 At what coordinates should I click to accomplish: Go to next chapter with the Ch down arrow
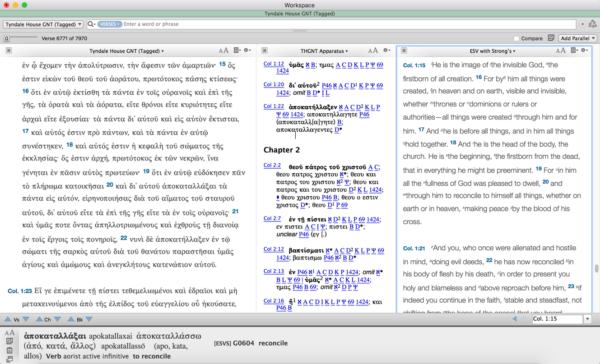click(x=57, y=319)
